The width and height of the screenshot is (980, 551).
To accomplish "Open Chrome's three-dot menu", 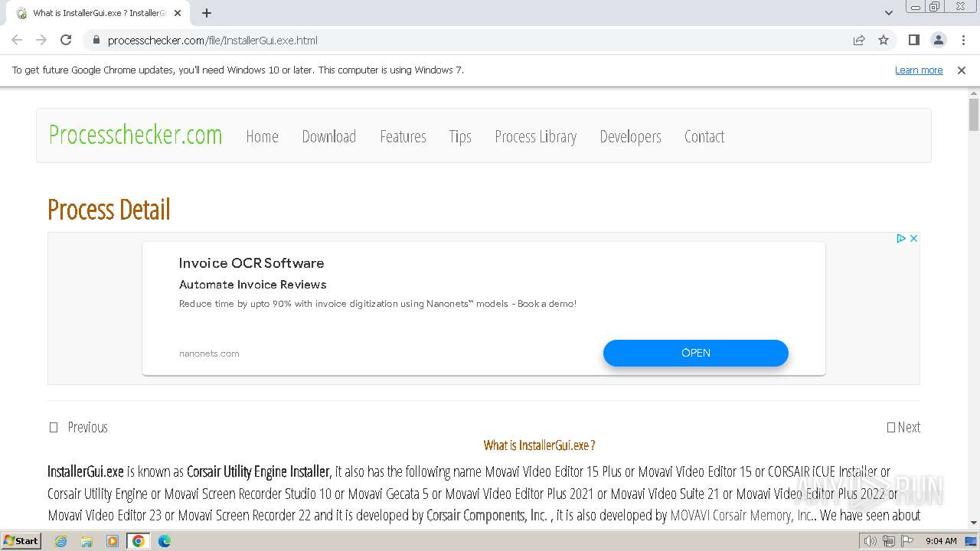I will (x=963, y=40).
